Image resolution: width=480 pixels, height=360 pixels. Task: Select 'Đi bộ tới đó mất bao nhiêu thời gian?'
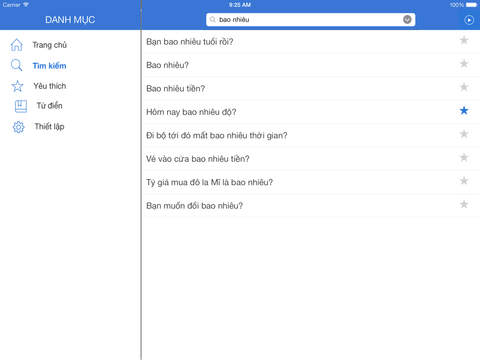point(217,135)
